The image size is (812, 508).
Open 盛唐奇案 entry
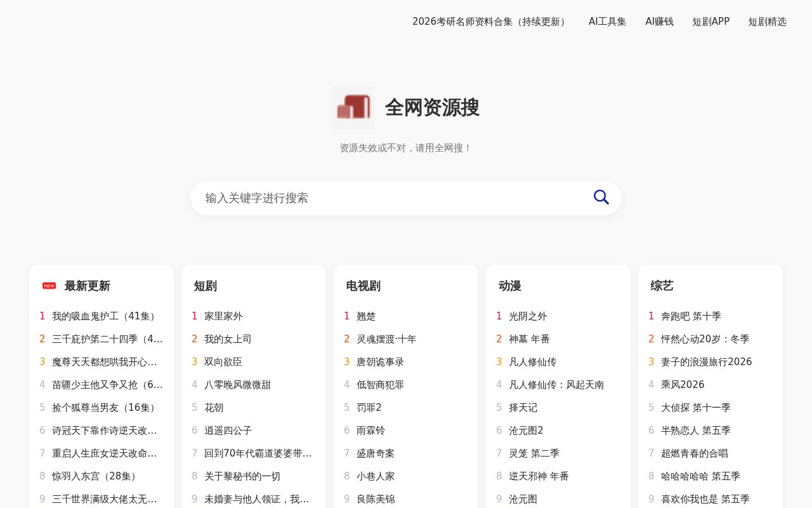[x=376, y=453]
